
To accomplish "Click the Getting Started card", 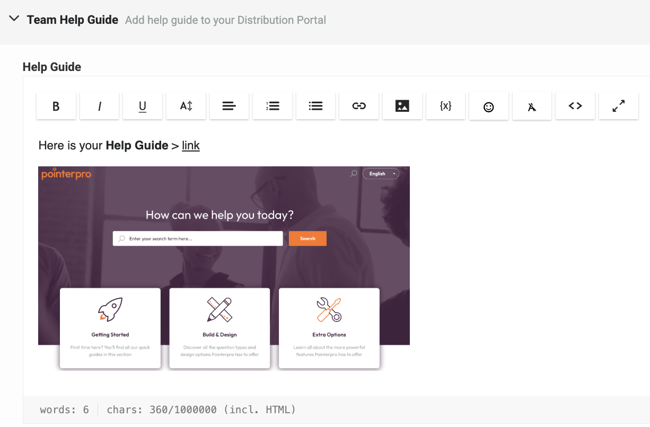I will click(110, 327).
